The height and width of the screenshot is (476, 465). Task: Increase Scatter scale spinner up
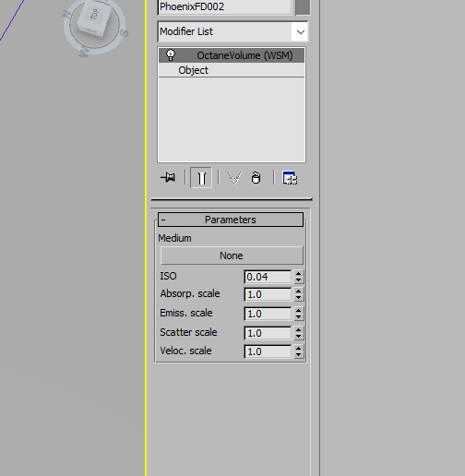298,329
